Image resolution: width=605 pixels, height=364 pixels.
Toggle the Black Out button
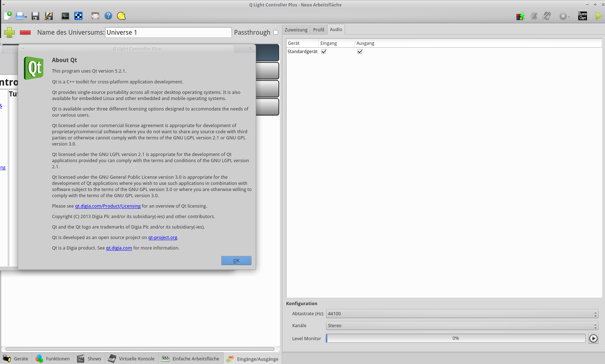[x=583, y=16]
